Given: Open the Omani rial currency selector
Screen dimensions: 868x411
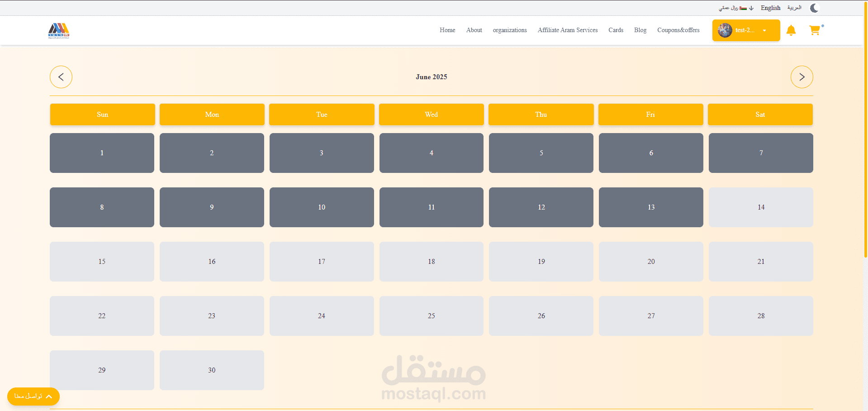Looking at the screenshot, I should [736, 8].
